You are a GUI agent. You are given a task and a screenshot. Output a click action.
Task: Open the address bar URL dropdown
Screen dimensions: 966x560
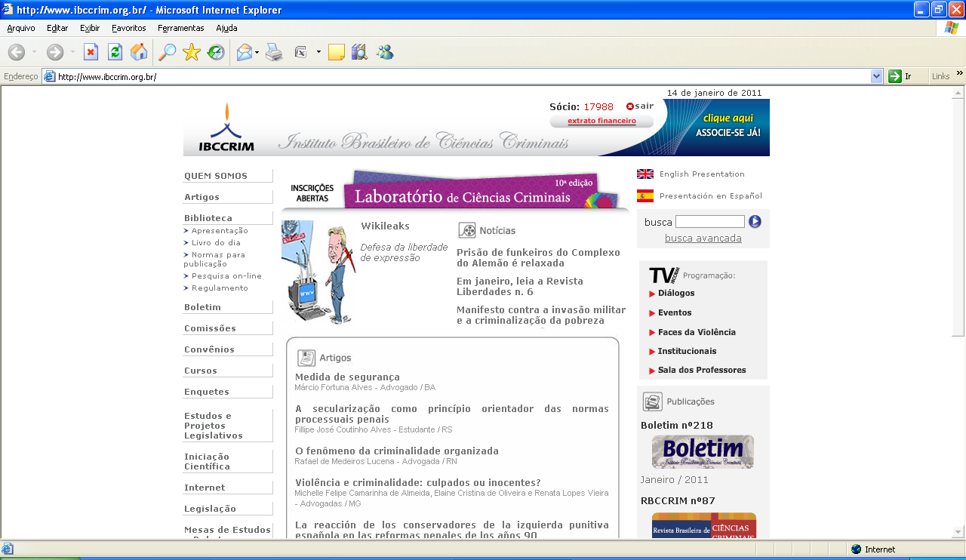click(876, 76)
